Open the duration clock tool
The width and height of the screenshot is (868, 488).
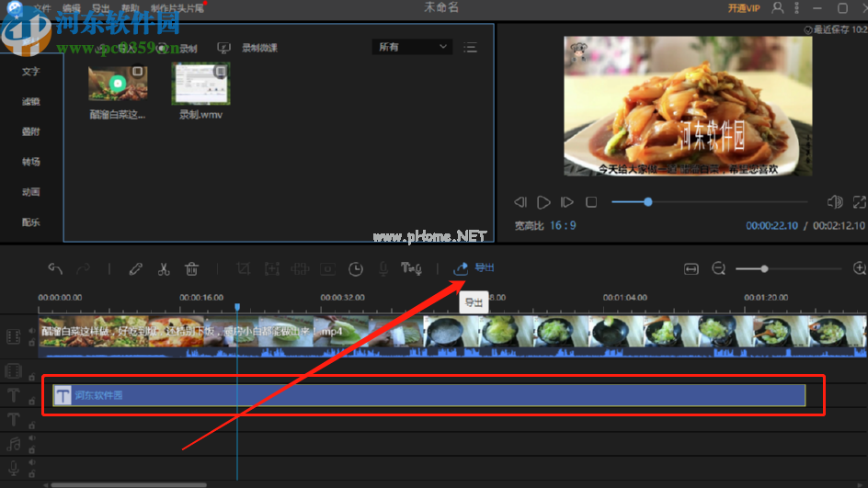tap(356, 269)
